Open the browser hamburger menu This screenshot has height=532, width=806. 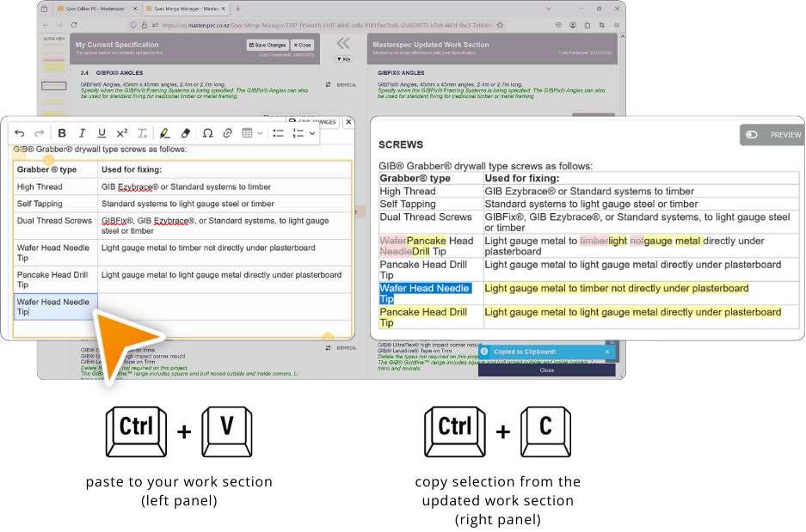616,25
